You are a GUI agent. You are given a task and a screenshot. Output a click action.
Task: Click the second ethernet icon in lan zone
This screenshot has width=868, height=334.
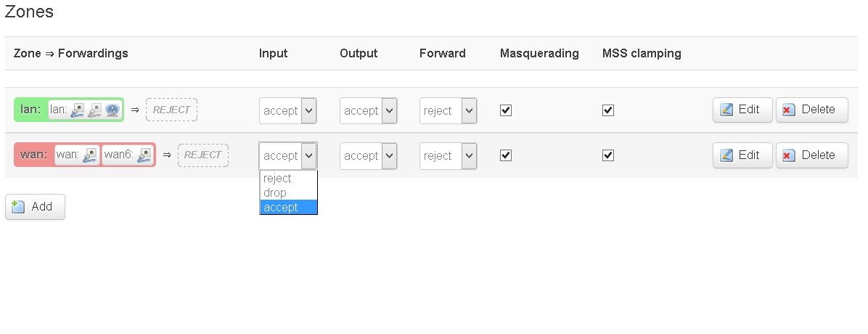(94, 110)
